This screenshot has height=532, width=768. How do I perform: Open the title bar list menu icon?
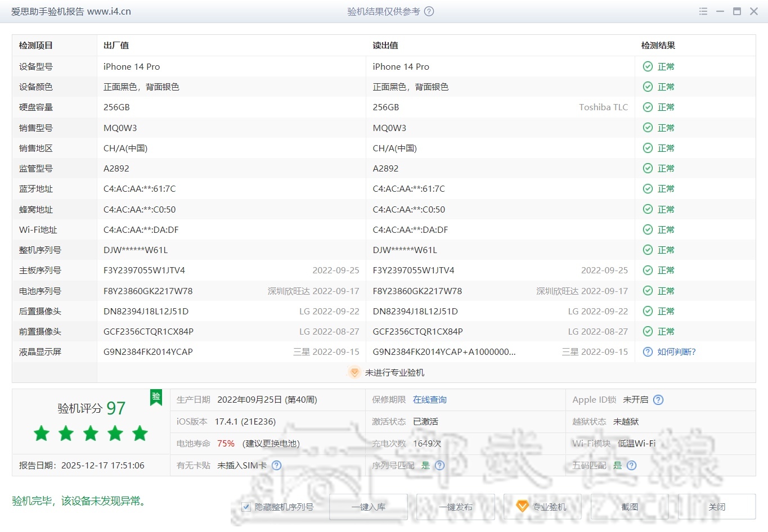(x=703, y=11)
